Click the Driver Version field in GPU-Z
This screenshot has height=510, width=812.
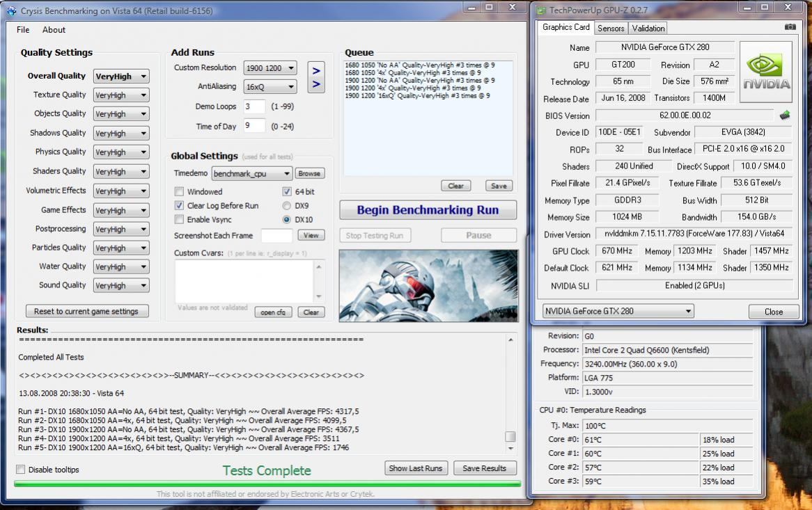tap(694, 234)
